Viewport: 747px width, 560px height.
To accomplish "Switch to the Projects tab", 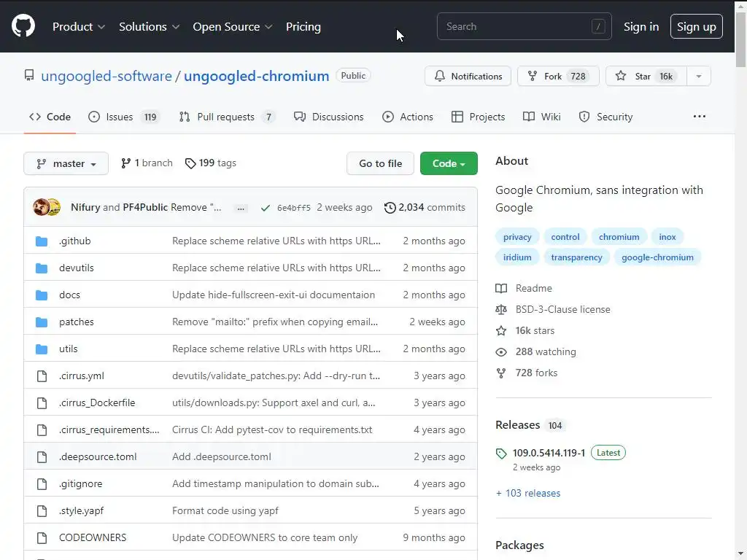I will [478, 117].
